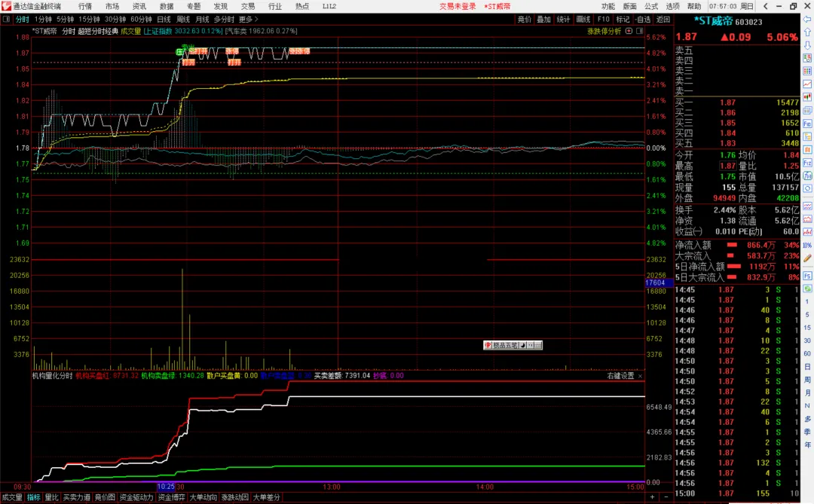Select the 年 period shortcut in sidebar
Screen dimensions: 814x504
807,444
